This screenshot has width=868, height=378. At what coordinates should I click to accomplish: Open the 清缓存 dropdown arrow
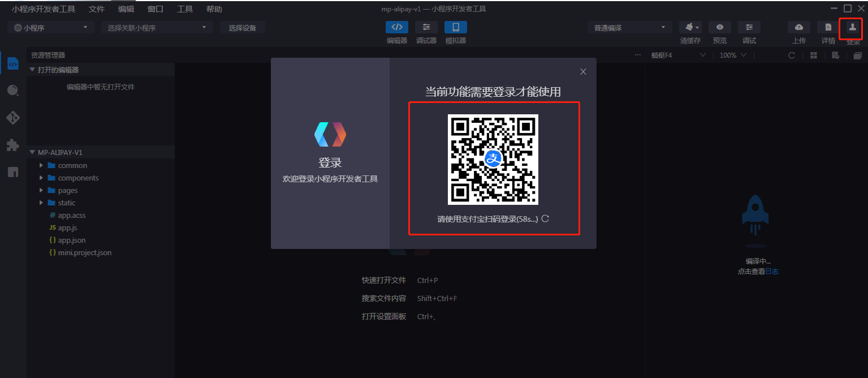(698, 27)
